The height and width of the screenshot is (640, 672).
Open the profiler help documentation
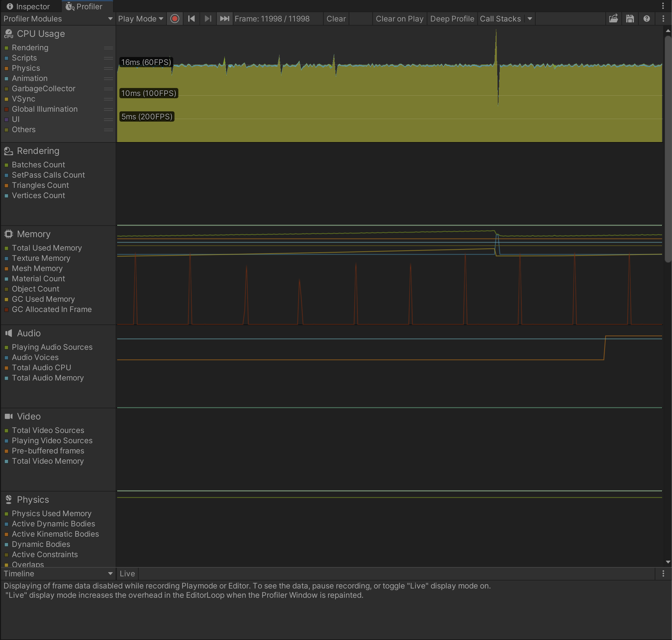647,19
